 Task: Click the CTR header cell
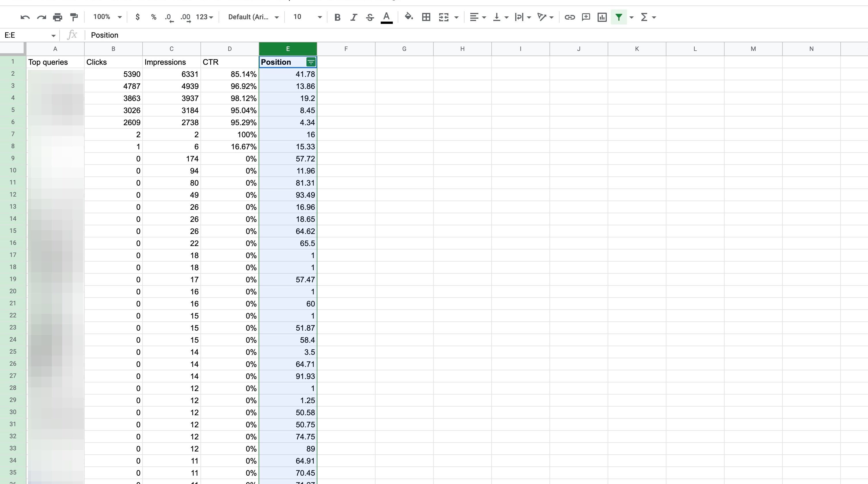pos(230,62)
